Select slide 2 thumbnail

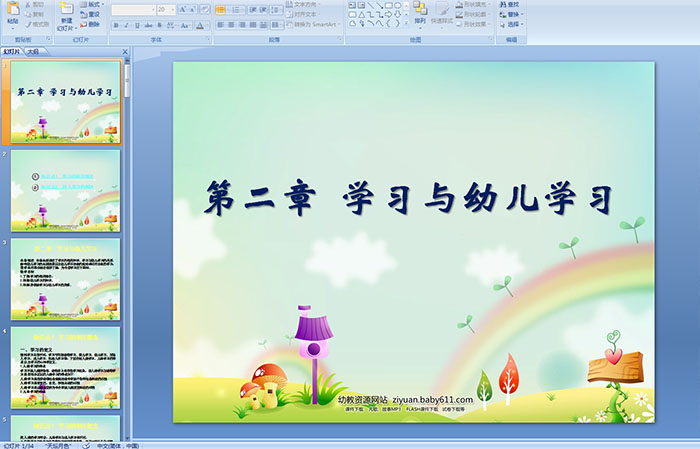click(x=66, y=191)
